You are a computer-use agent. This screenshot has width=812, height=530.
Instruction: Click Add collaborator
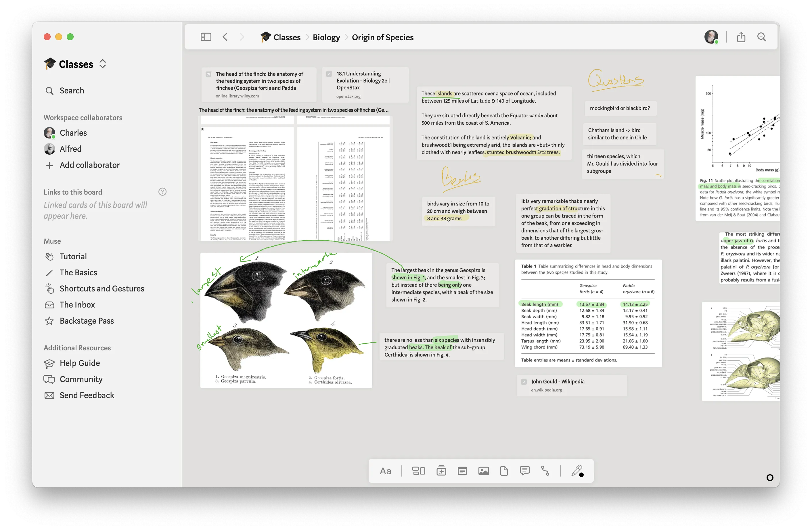coord(82,165)
